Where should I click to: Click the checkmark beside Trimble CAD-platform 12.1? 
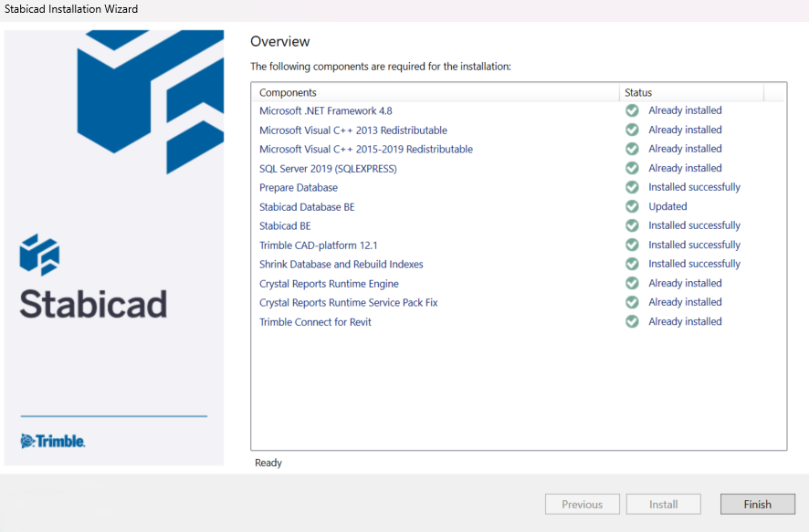631,244
